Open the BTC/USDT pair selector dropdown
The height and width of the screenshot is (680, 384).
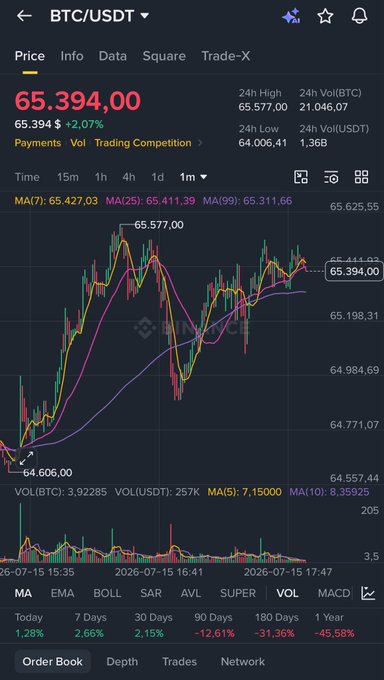tap(99, 16)
